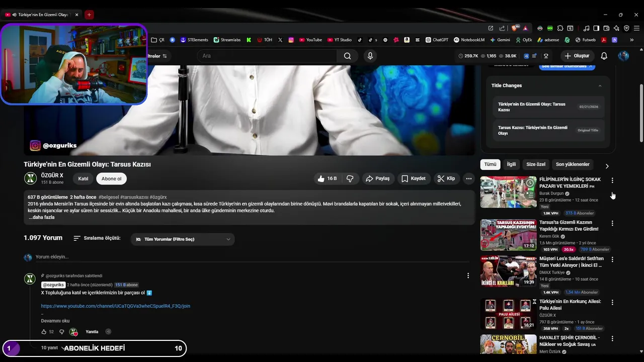The height and width of the screenshot is (362, 644).
Task: Click the Brave Shields lion icon
Action: [514, 28]
